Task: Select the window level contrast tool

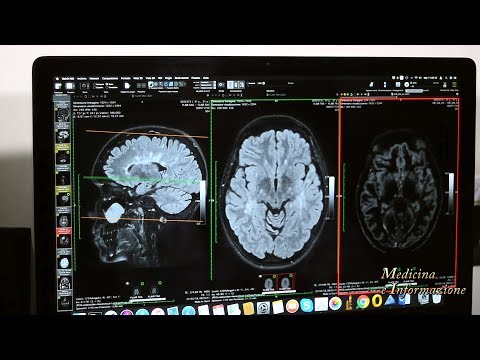Action: tap(150, 84)
